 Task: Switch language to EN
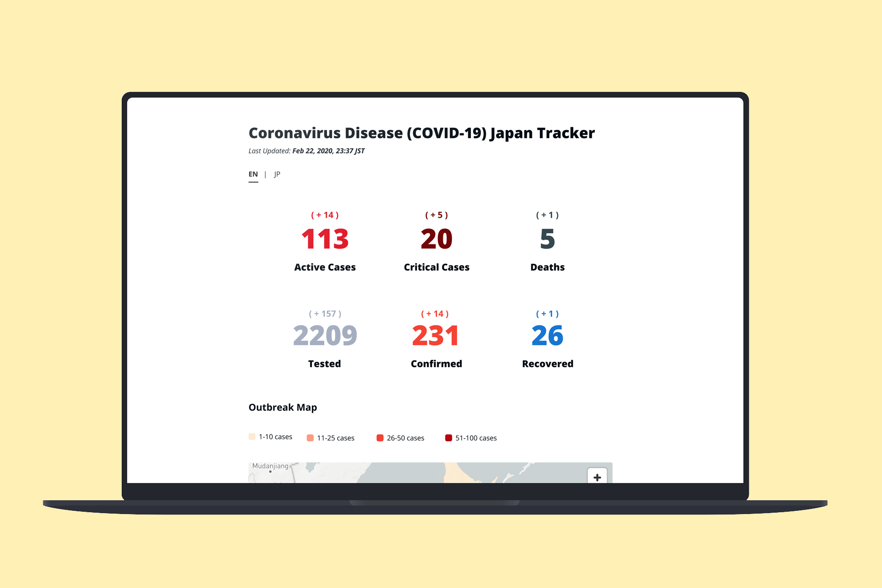253,175
